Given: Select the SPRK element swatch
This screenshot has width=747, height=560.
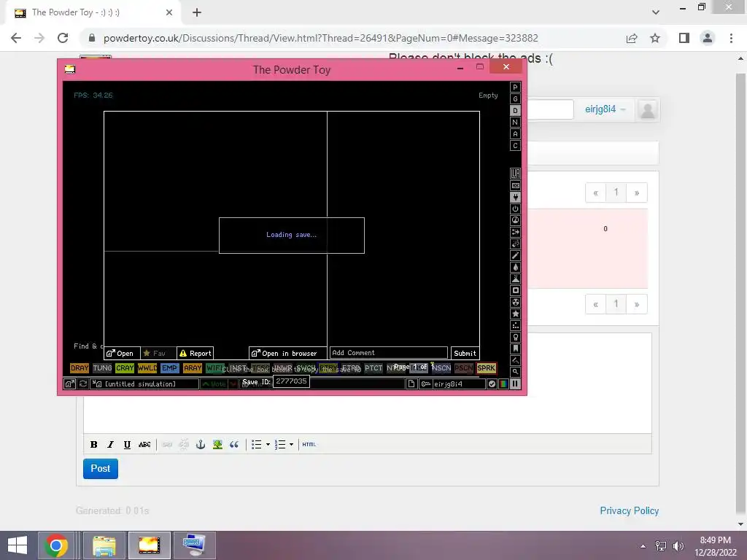Looking at the screenshot, I should click(487, 368).
